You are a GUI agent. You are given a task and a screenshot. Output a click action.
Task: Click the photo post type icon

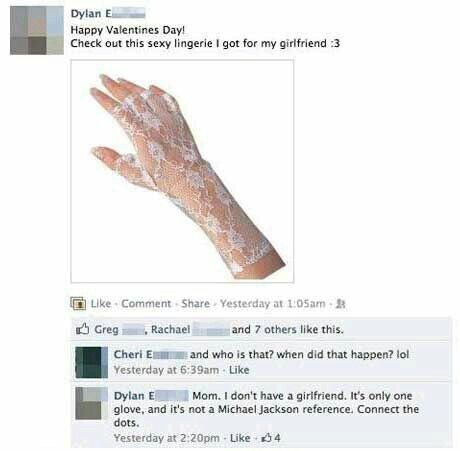pos(78,304)
